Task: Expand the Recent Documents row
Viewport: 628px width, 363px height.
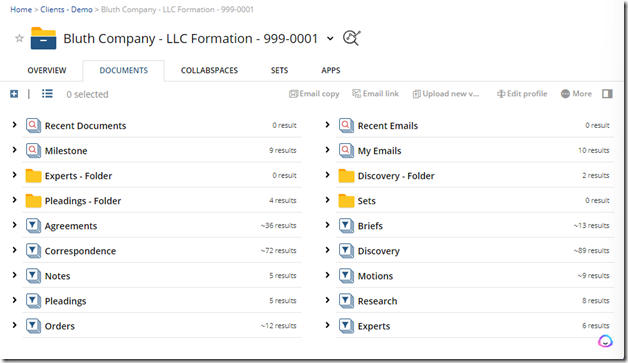Action: pos(14,125)
